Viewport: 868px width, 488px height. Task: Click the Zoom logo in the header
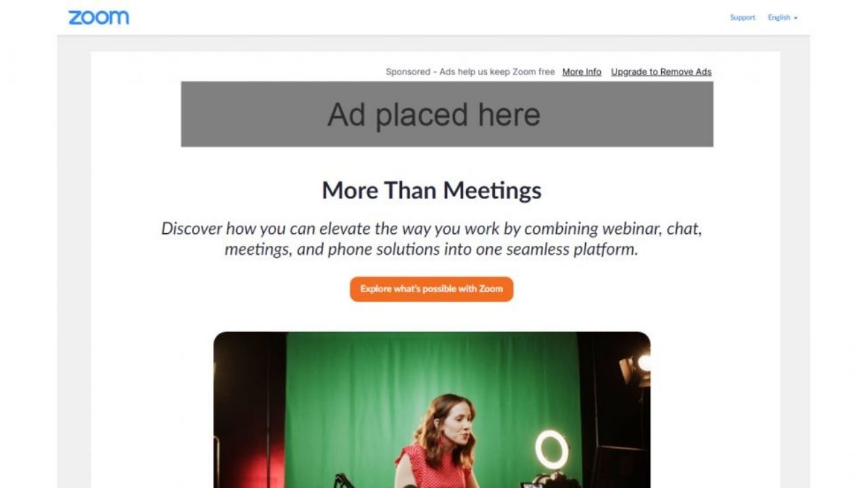click(x=98, y=18)
